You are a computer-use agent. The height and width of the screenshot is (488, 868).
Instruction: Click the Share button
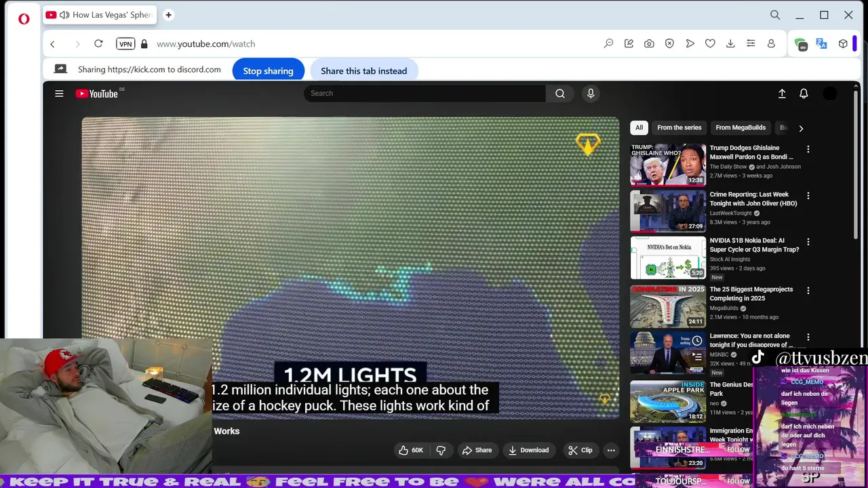pos(477,450)
